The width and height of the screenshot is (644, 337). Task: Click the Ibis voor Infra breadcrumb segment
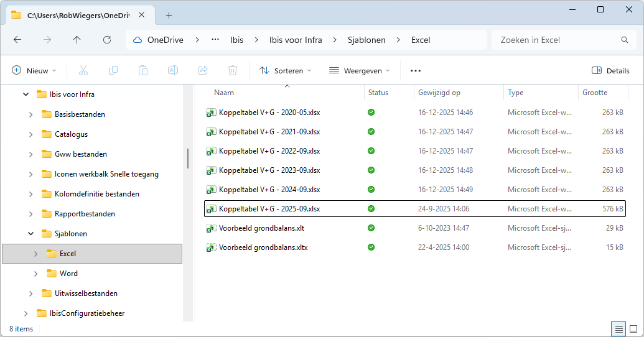click(x=296, y=40)
